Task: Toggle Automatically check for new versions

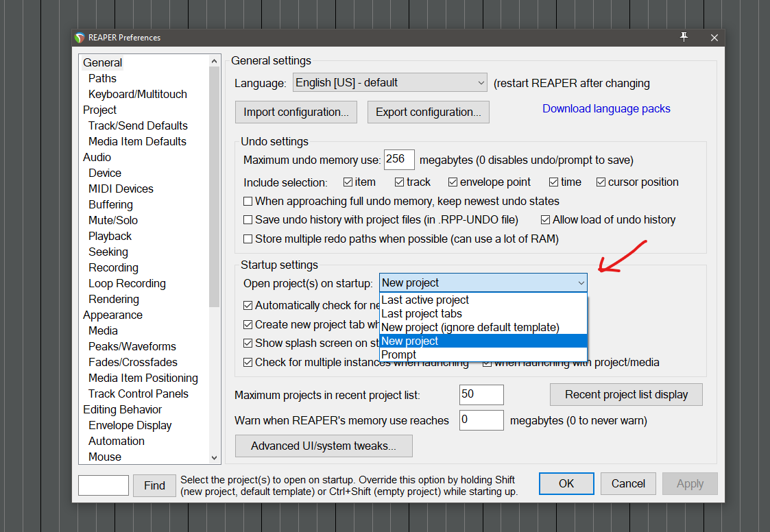Action: click(248, 306)
